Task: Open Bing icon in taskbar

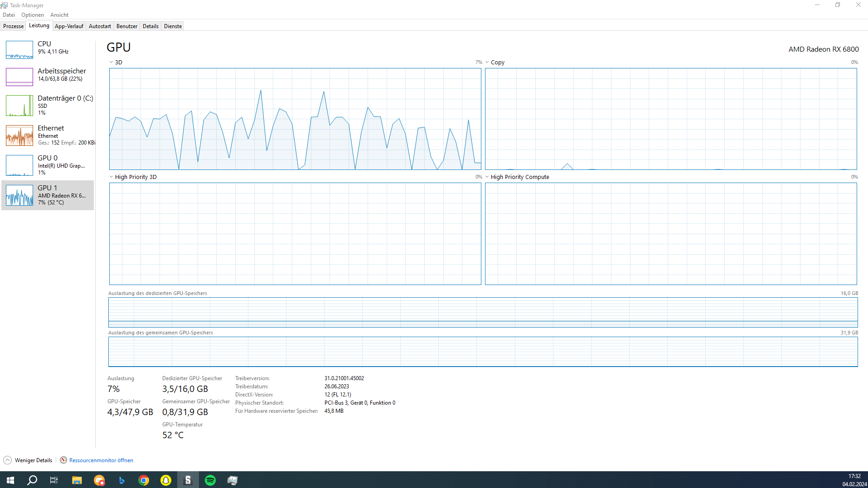Action: [121, 480]
